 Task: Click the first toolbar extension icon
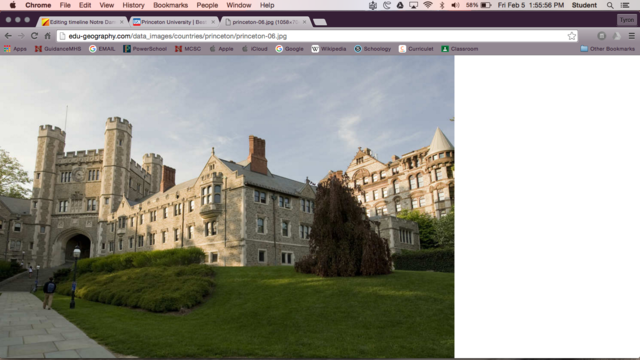(602, 36)
